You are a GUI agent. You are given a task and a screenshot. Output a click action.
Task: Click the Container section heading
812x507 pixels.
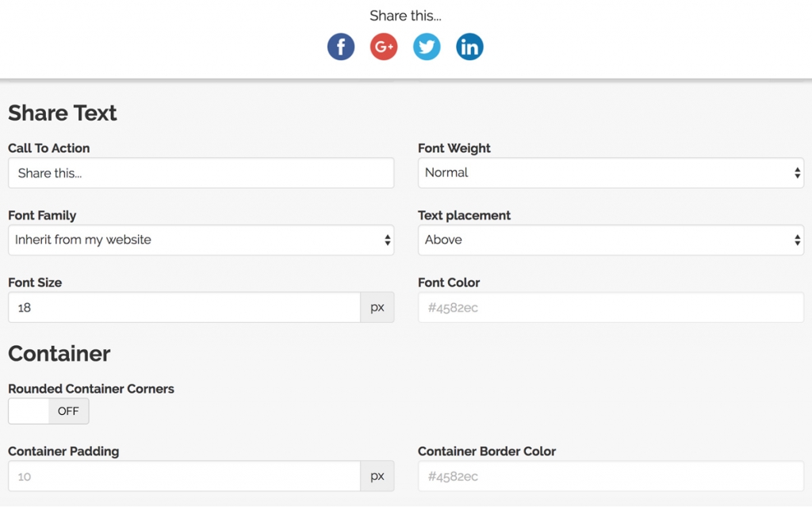coord(59,354)
